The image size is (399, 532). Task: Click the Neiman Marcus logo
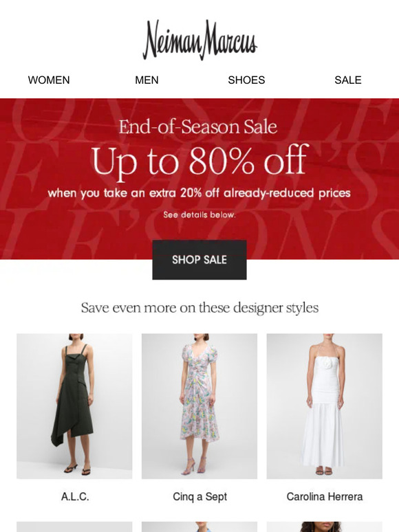(x=199, y=40)
